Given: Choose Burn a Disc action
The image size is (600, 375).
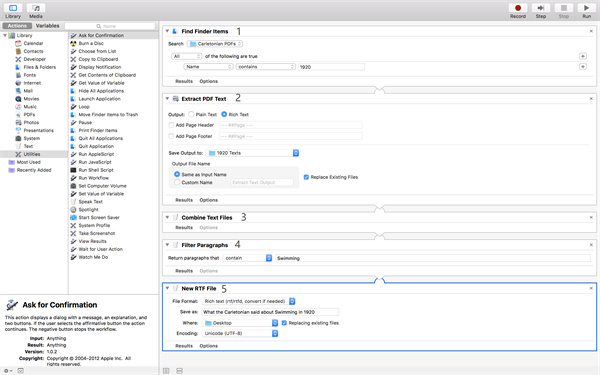Looking at the screenshot, I should (91, 43).
